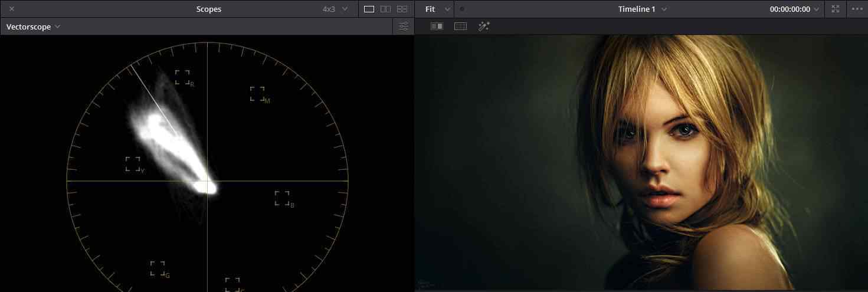Screen dimensions: 868x292
Task: Open the viewer options three-dot menu
Action: coord(857,9)
